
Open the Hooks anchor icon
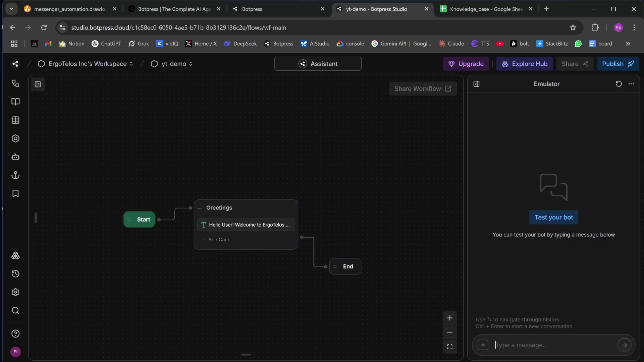(15, 175)
